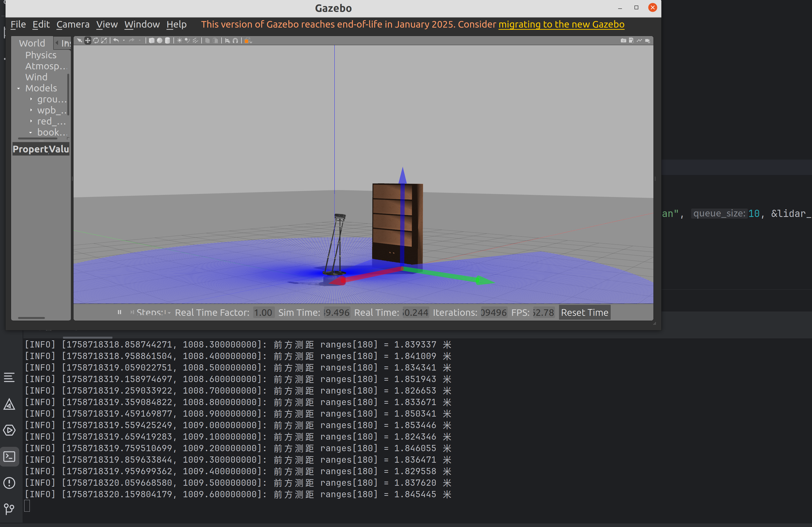The height and width of the screenshot is (527, 812).
Task: Toggle the select mode arrow
Action: tap(80, 41)
